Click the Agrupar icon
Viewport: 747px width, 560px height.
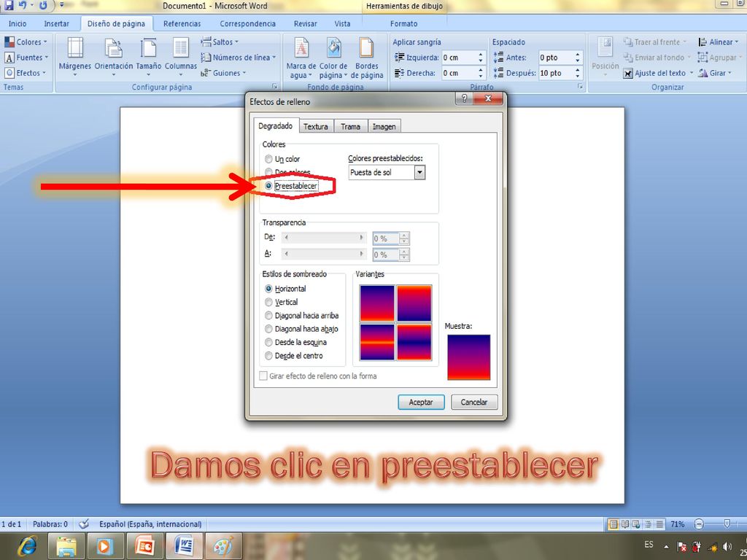click(x=703, y=58)
